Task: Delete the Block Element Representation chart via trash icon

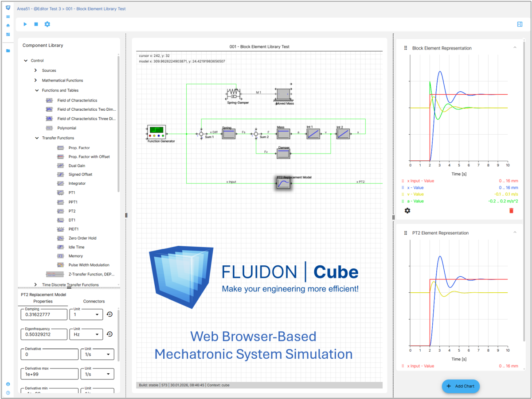Action: (x=511, y=210)
